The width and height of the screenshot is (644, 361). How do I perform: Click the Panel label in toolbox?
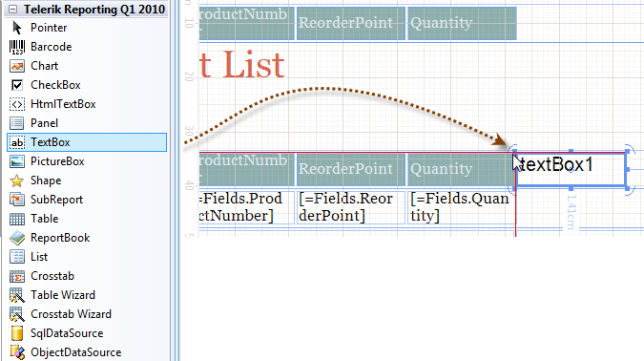click(x=44, y=123)
